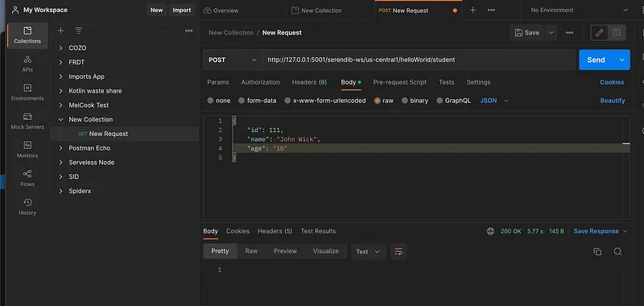Image resolution: width=644 pixels, height=306 pixels.
Task: Click the New button in workspace header
Action: point(156,10)
